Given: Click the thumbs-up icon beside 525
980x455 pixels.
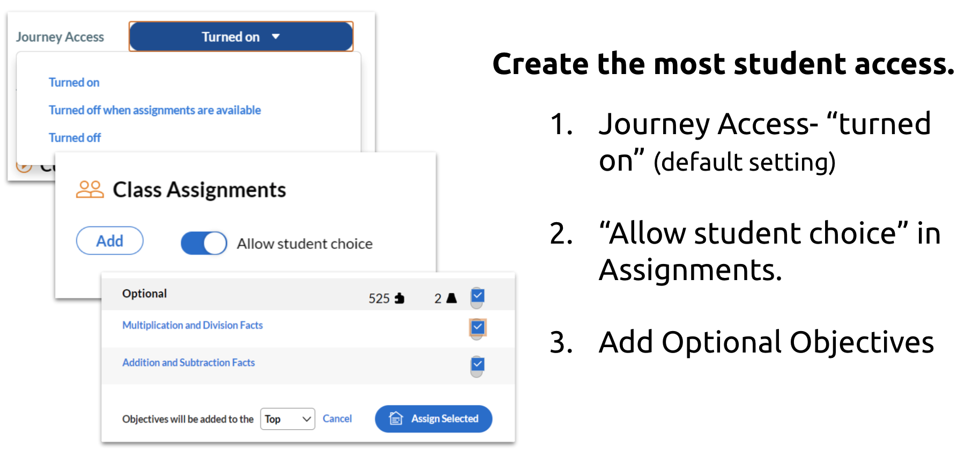Looking at the screenshot, I should [399, 298].
